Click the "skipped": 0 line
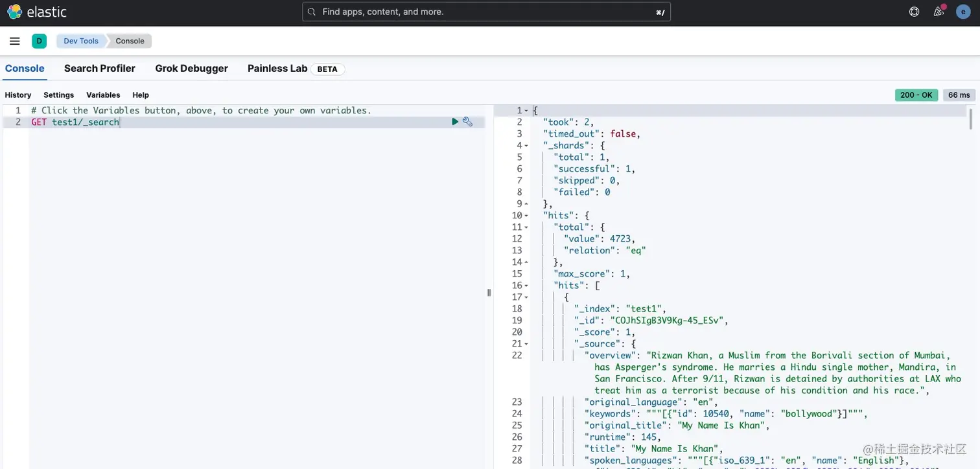Screen dimensions: 980x469 [x=587, y=181]
